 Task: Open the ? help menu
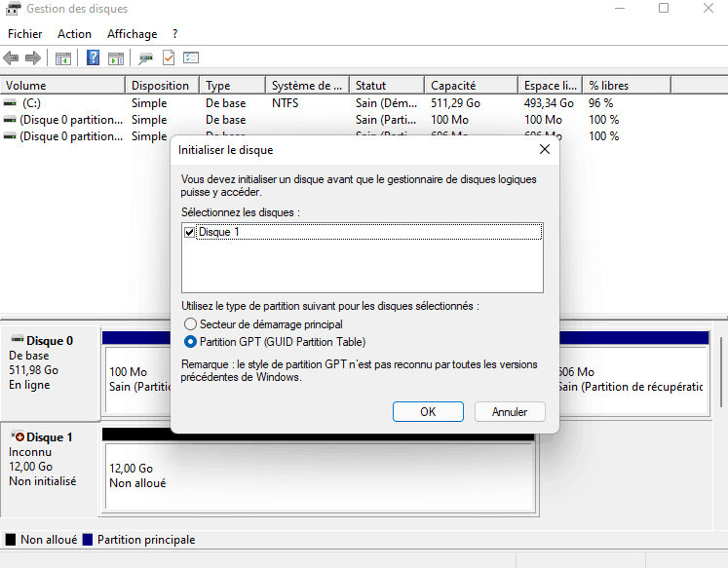[x=174, y=34]
